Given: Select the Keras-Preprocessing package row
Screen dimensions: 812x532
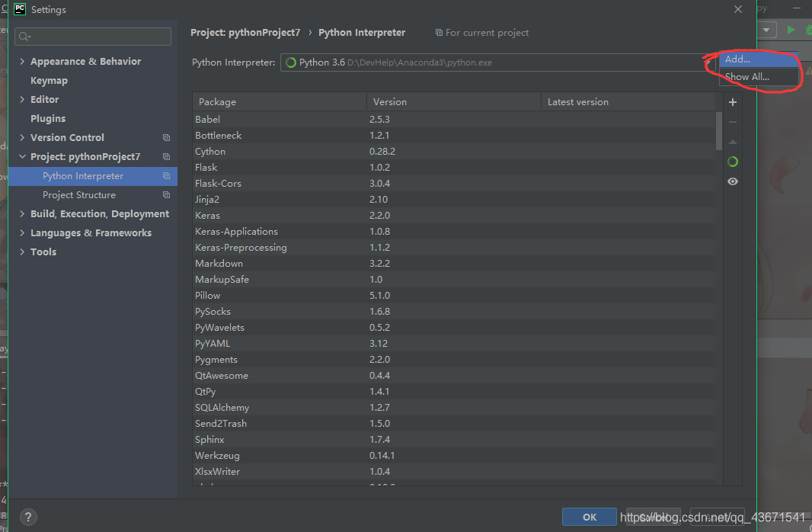Looking at the screenshot, I should pyautogui.click(x=454, y=247).
